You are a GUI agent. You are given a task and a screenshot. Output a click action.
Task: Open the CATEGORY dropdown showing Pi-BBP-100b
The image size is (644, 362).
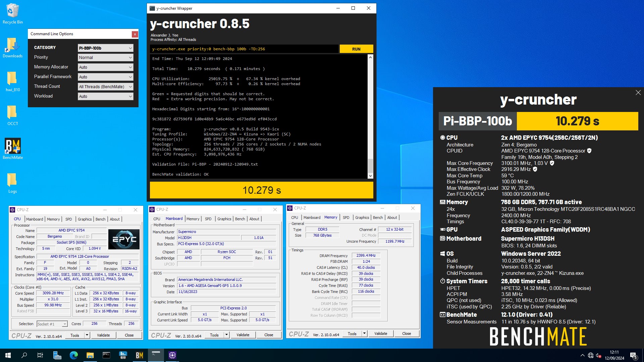tap(106, 48)
